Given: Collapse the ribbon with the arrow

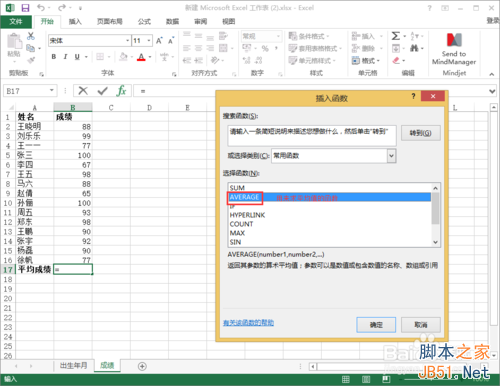Looking at the screenshot, I should tap(492, 74).
